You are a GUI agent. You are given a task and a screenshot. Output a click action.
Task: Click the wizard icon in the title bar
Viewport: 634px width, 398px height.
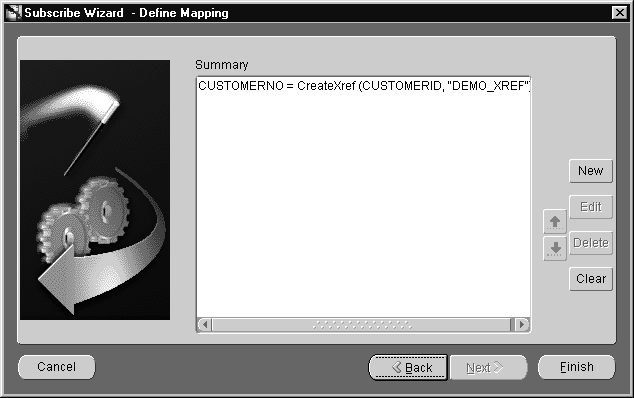[13, 13]
